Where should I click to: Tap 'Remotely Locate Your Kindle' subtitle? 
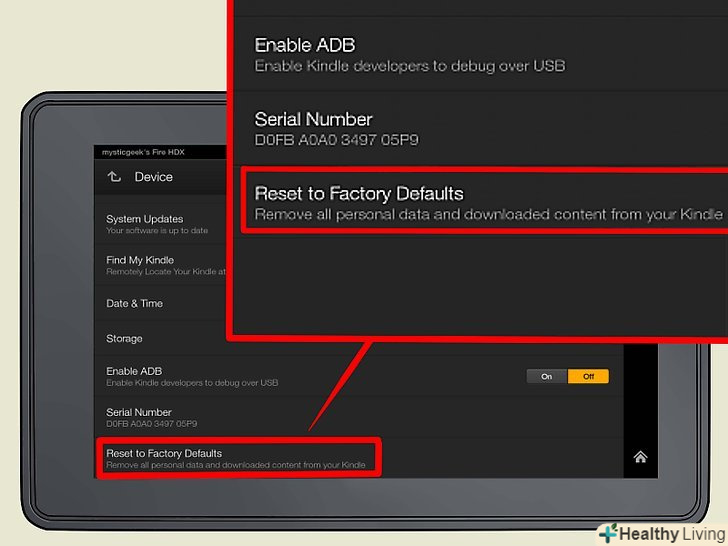[x=166, y=272]
